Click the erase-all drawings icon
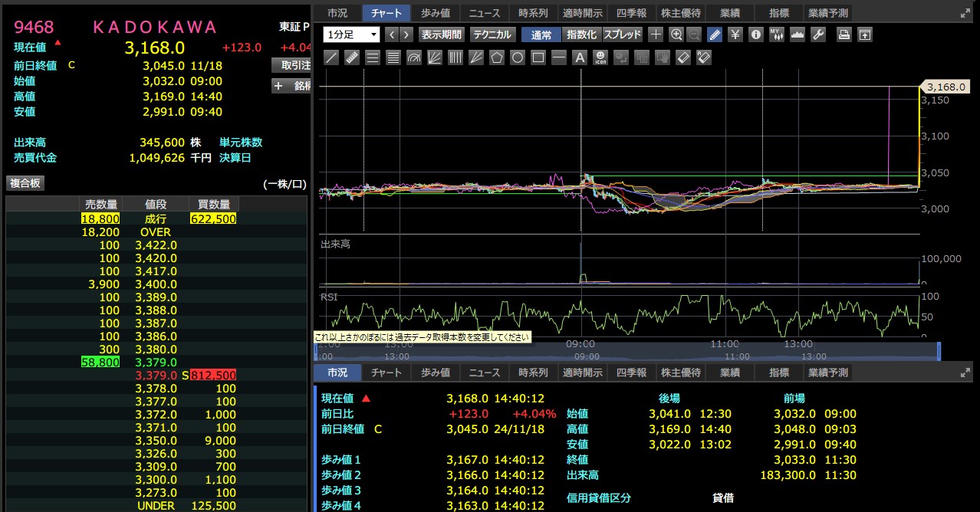980x512 pixels. pos(704,57)
